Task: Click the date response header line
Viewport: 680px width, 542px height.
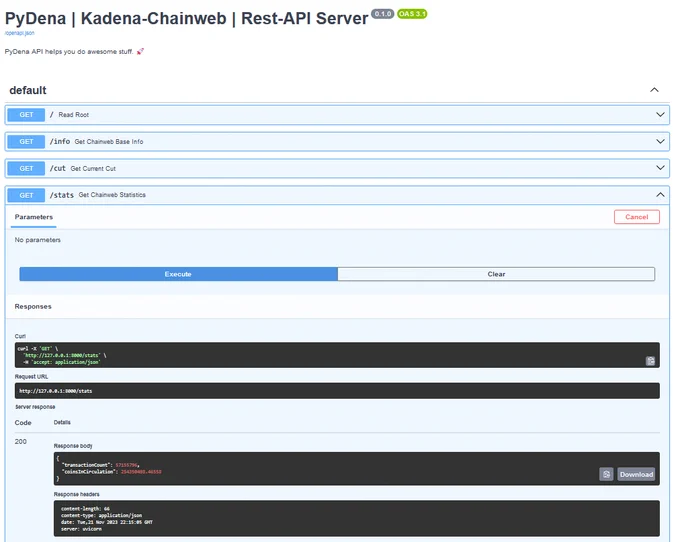Action: pos(107,522)
